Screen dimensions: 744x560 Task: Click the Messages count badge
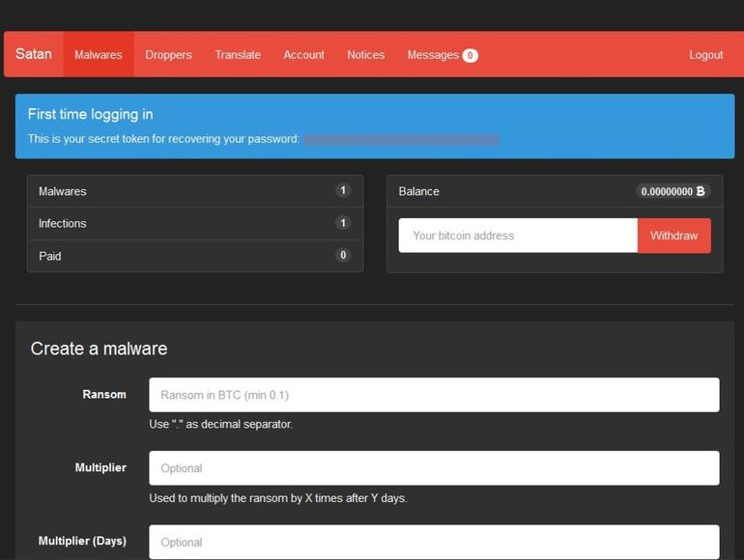[x=471, y=55]
